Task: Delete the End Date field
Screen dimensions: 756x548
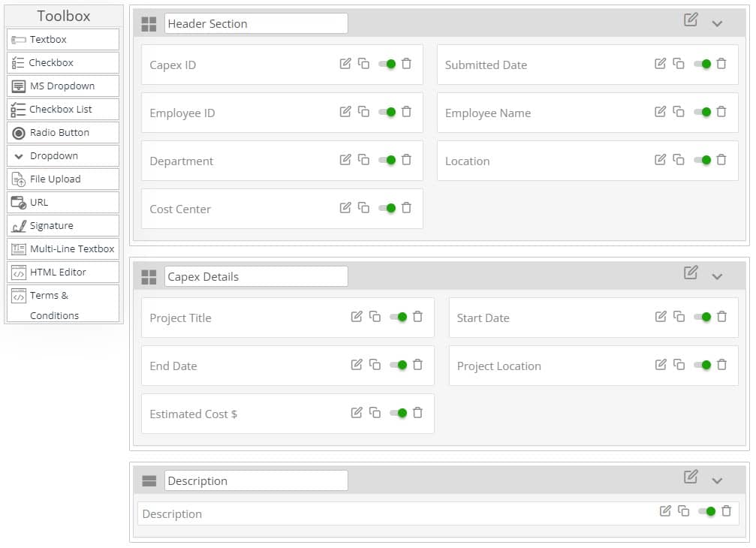Action: [417, 365]
